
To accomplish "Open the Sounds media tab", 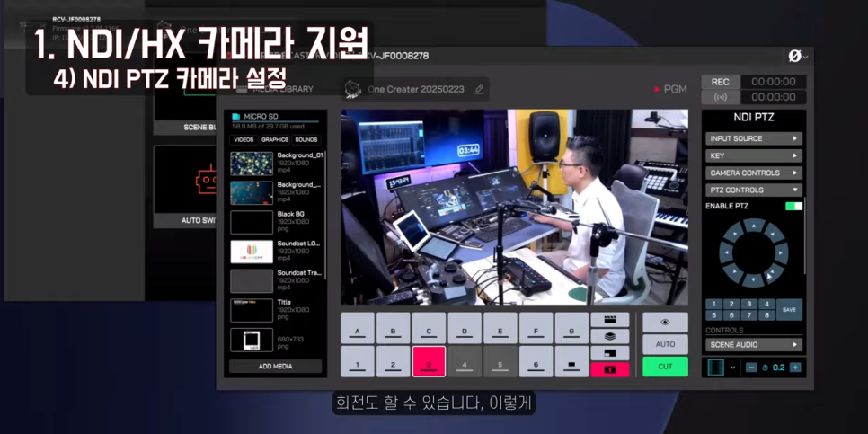I will [306, 140].
